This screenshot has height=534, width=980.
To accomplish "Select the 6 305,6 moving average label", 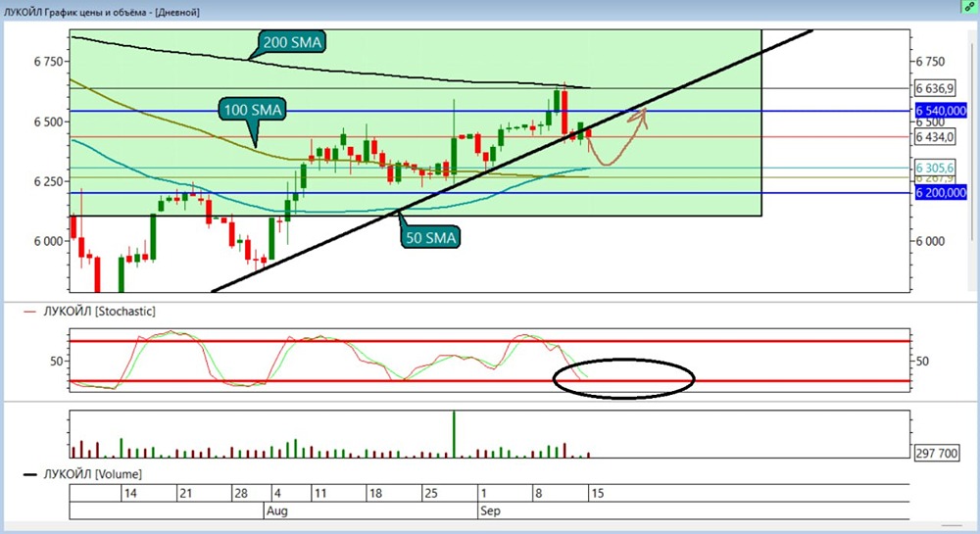I will (934, 168).
